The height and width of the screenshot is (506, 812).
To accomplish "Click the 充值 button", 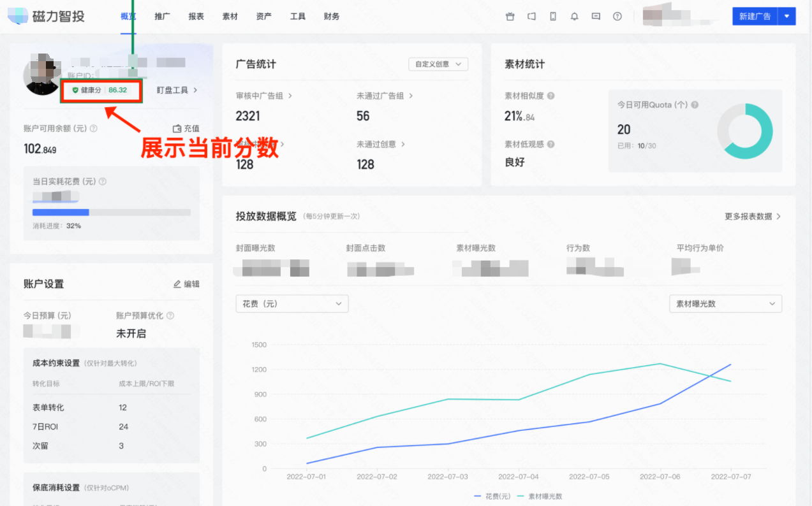I will [x=186, y=128].
